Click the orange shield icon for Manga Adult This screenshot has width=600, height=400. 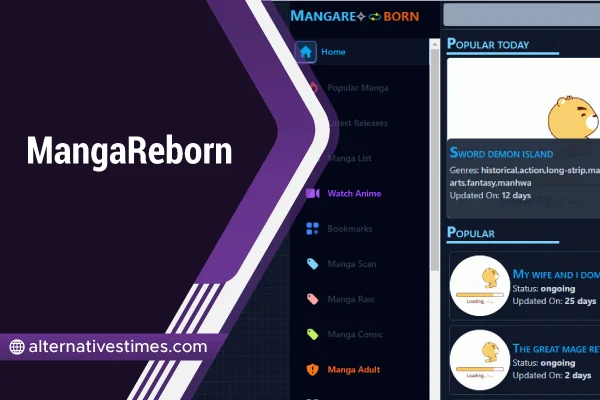click(x=313, y=369)
